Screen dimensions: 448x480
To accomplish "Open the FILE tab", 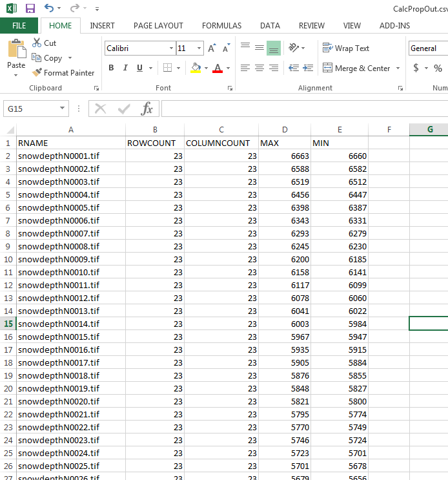I will tap(19, 26).
